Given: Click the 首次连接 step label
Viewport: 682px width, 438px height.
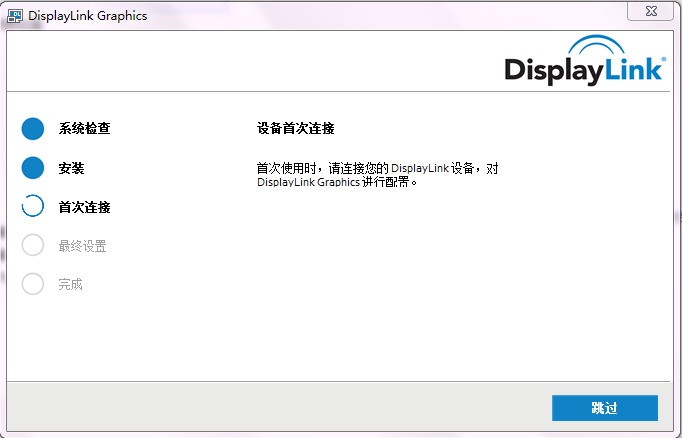Looking at the screenshot, I should click(84, 207).
